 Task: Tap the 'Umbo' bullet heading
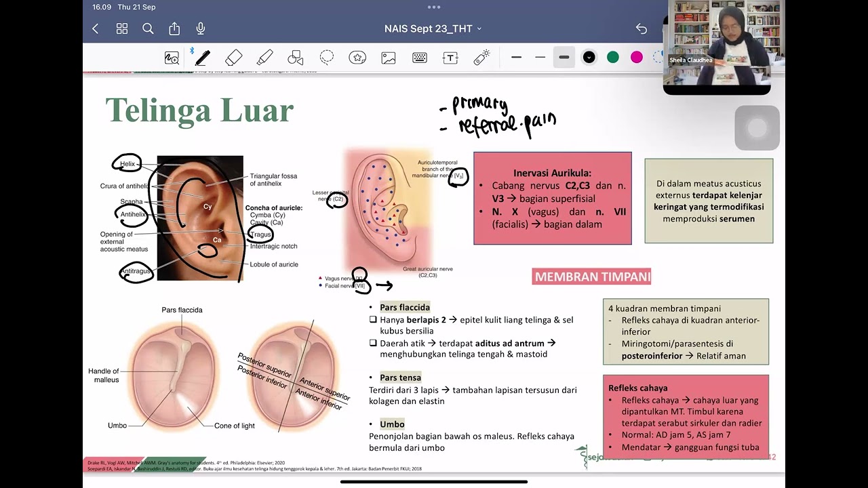(x=392, y=424)
